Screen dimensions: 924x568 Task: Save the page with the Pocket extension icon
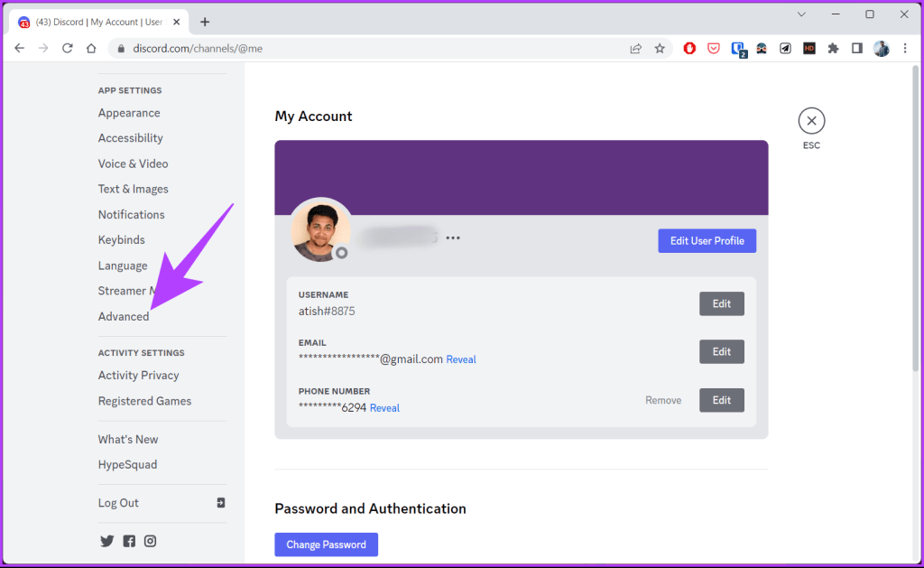(x=714, y=48)
